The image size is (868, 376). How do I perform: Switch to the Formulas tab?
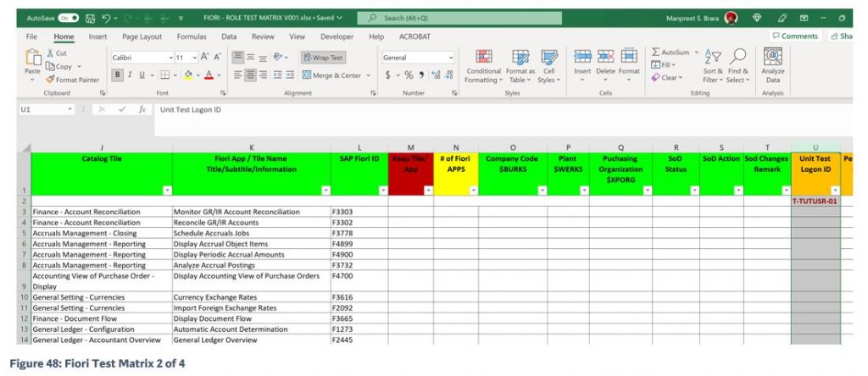(x=192, y=36)
